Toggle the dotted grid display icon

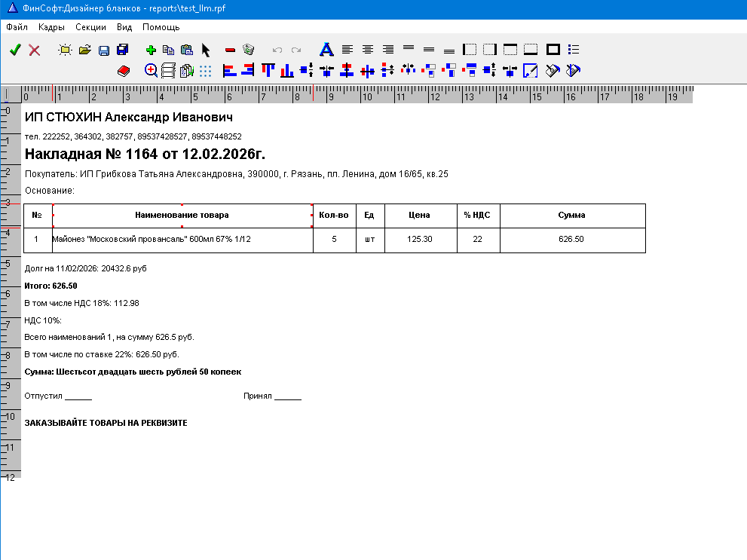click(205, 71)
